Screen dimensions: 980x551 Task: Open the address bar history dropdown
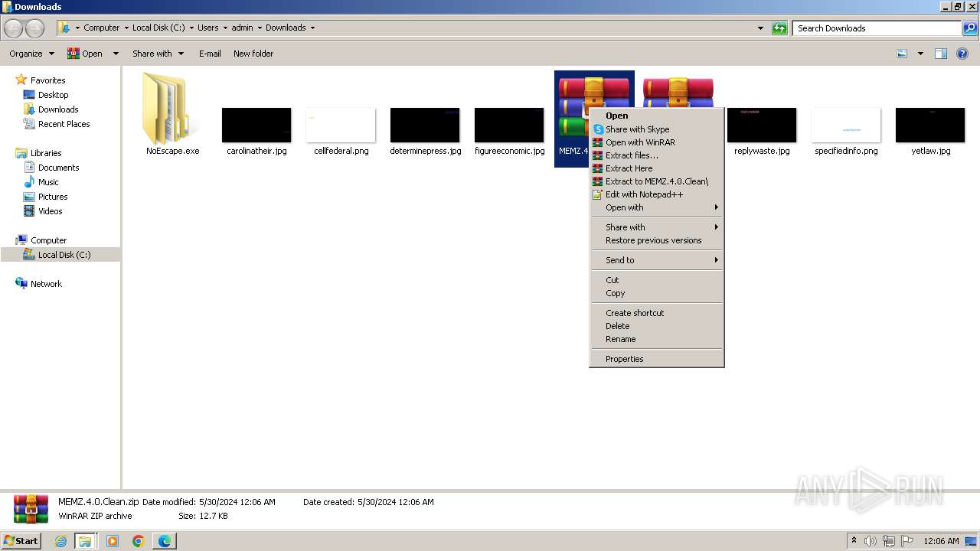pyautogui.click(x=760, y=28)
